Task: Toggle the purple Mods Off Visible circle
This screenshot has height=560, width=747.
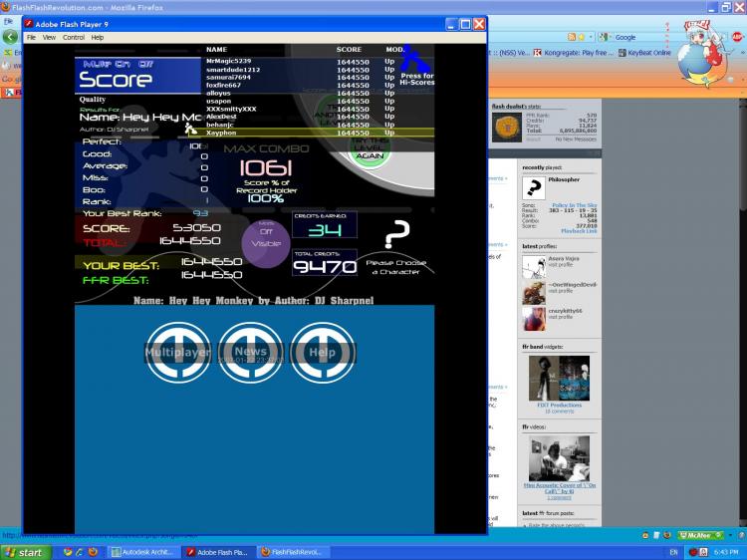Action: [x=266, y=243]
